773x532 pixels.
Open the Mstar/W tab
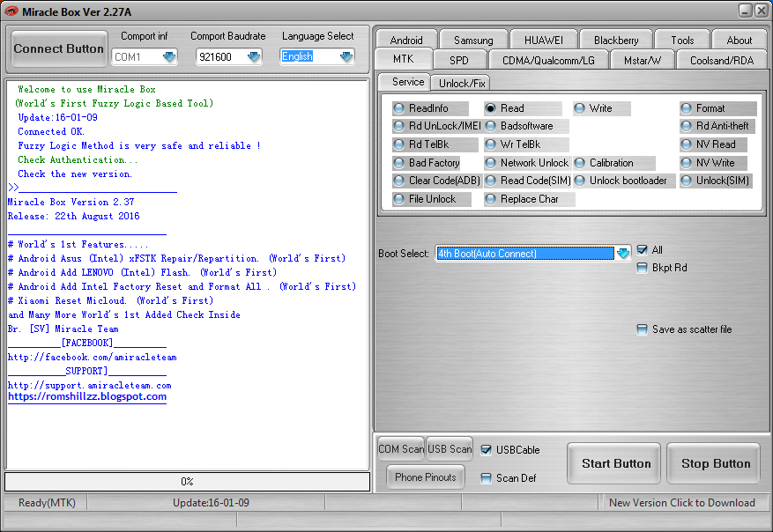pyautogui.click(x=643, y=60)
